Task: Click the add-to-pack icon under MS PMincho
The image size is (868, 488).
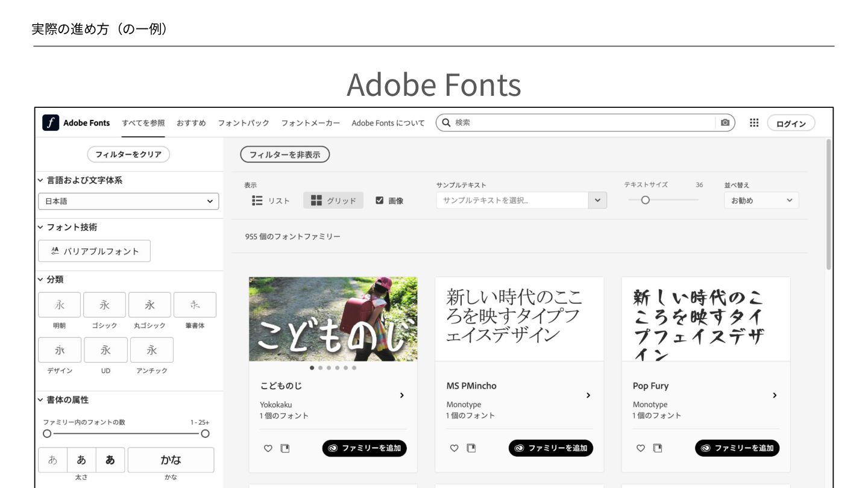Action: (471, 448)
